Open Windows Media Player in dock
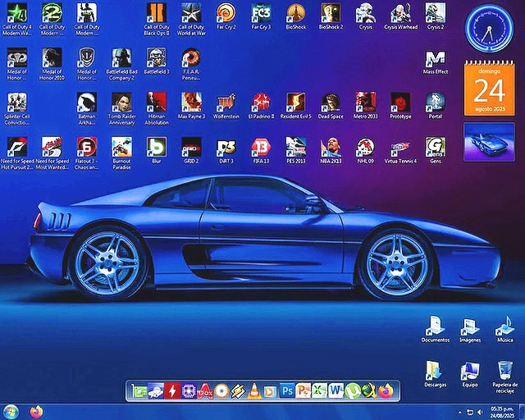 (271, 391)
